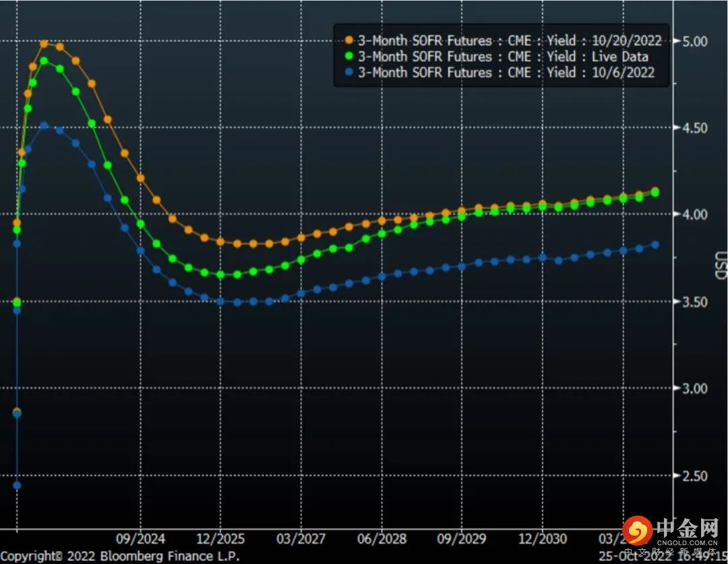Click the blue legend marker for 10/6/2022

tap(348, 72)
